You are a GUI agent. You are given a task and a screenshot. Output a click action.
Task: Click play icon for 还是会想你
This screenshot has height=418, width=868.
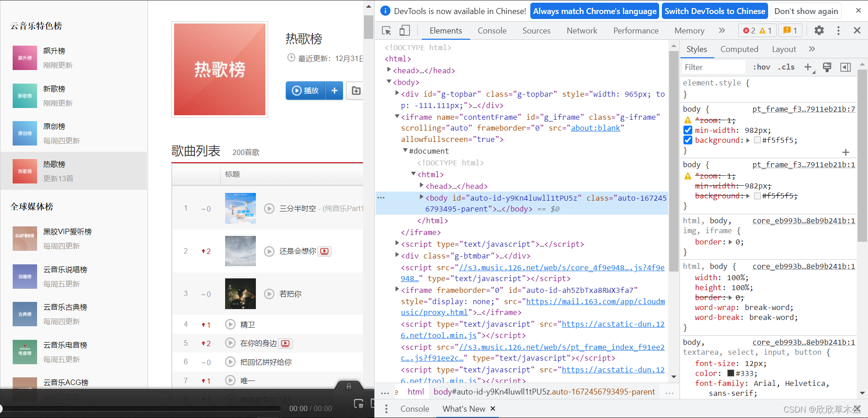pos(269,251)
